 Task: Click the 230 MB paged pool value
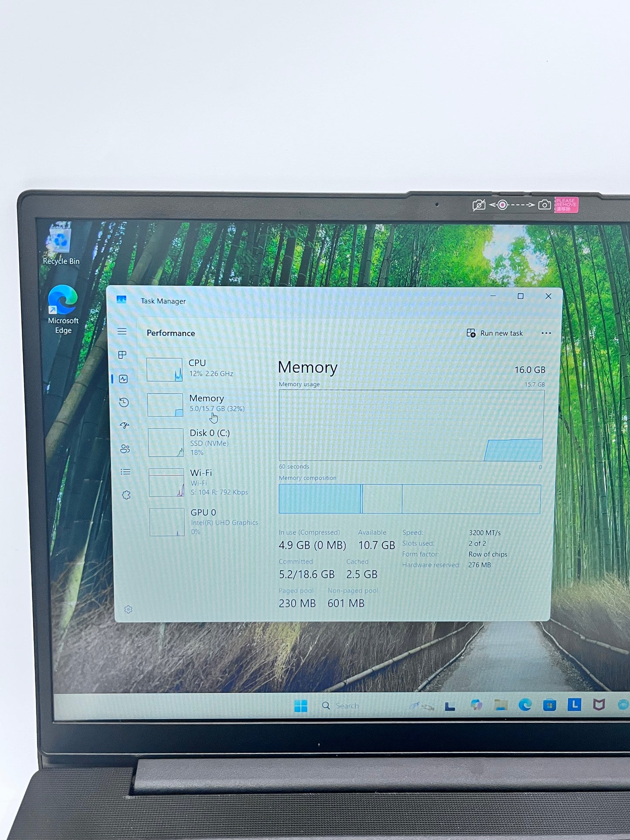pos(297,603)
